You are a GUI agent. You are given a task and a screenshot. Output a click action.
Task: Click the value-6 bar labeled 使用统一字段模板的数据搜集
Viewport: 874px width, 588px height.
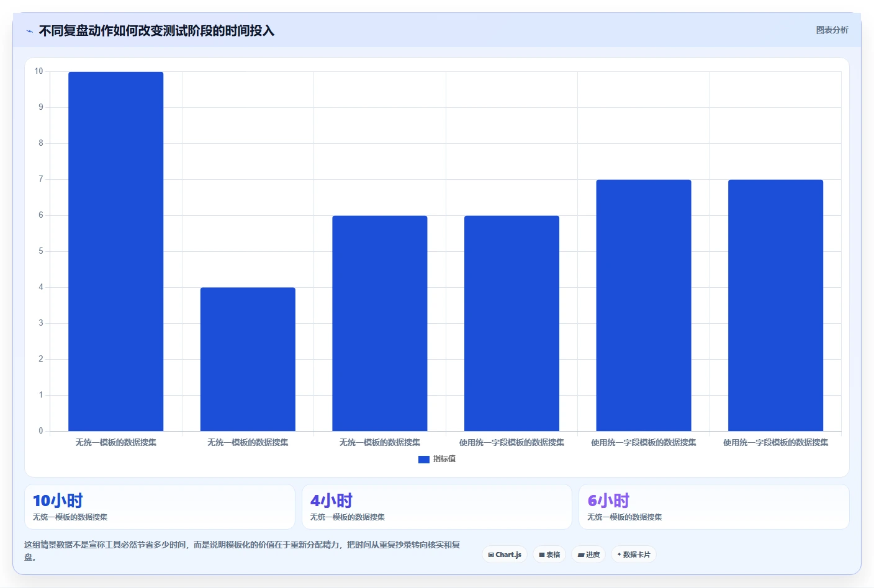click(511, 323)
